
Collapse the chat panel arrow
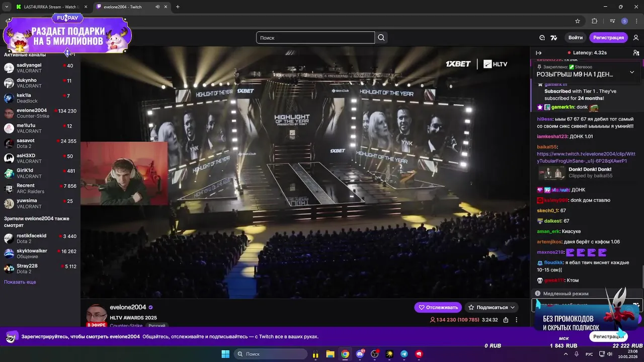tap(538, 53)
